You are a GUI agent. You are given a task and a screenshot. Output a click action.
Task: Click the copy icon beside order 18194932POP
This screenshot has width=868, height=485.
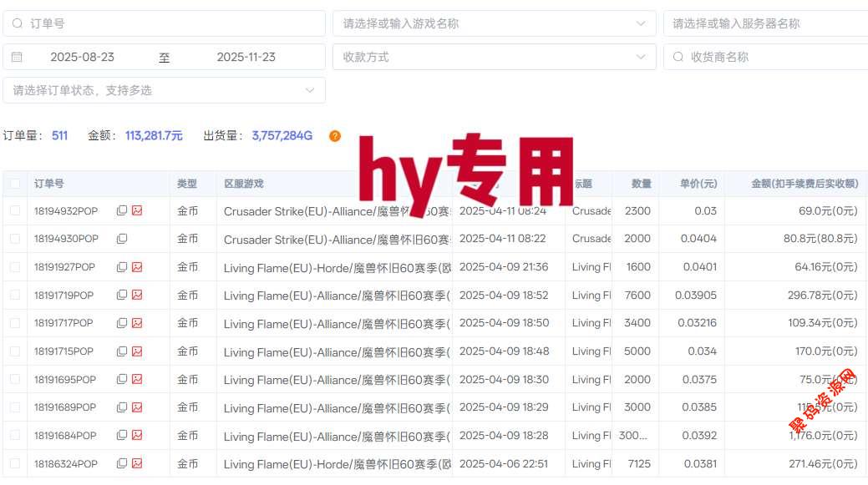pos(121,210)
